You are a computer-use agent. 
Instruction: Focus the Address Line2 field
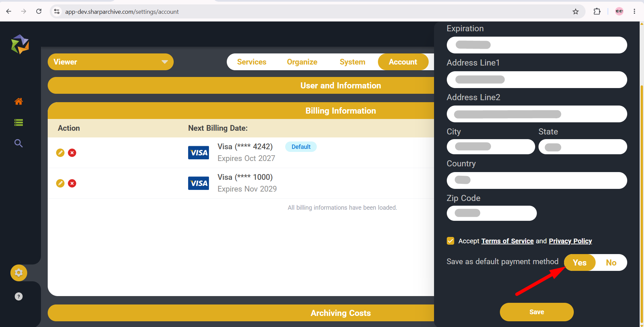(536, 114)
